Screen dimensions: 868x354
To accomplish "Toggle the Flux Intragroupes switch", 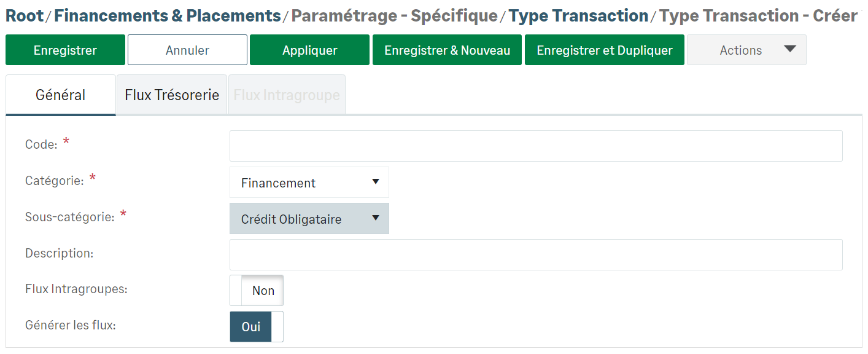I will 257,291.
